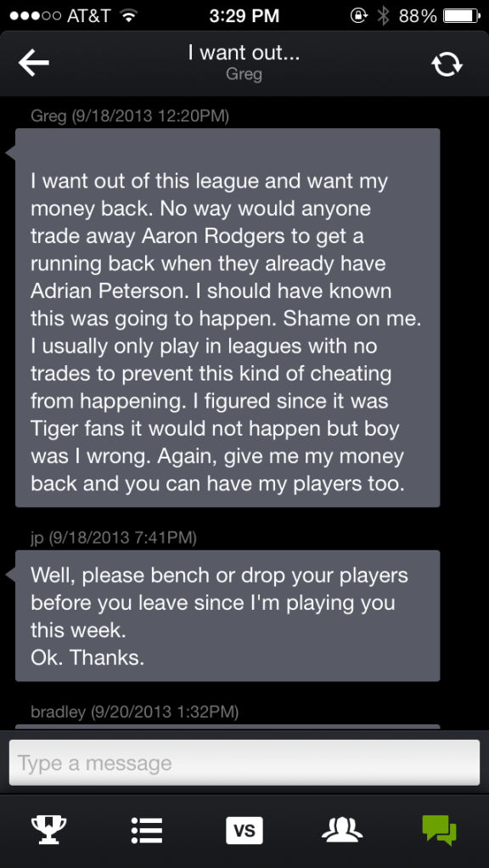Tap bradley's 9/20/2013 message header

tap(134, 712)
